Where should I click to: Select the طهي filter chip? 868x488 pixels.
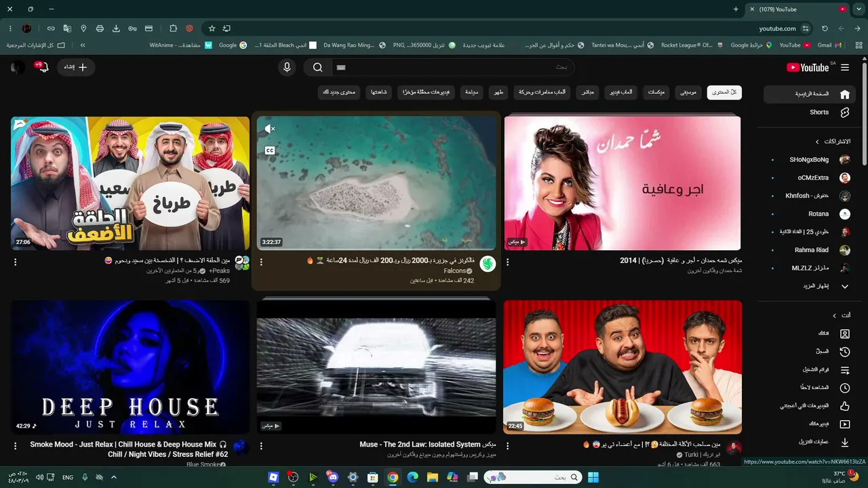(499, 92)
